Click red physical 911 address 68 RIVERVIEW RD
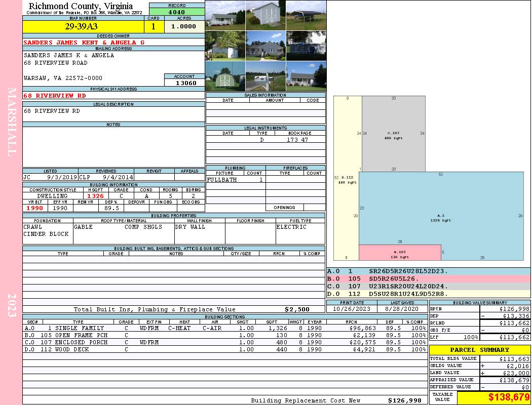532x405 pixels. coord(55,96)
